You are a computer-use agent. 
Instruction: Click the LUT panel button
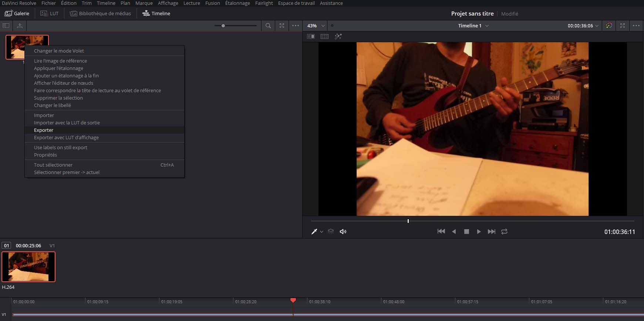pyautogui.click(x=50, y=13)
